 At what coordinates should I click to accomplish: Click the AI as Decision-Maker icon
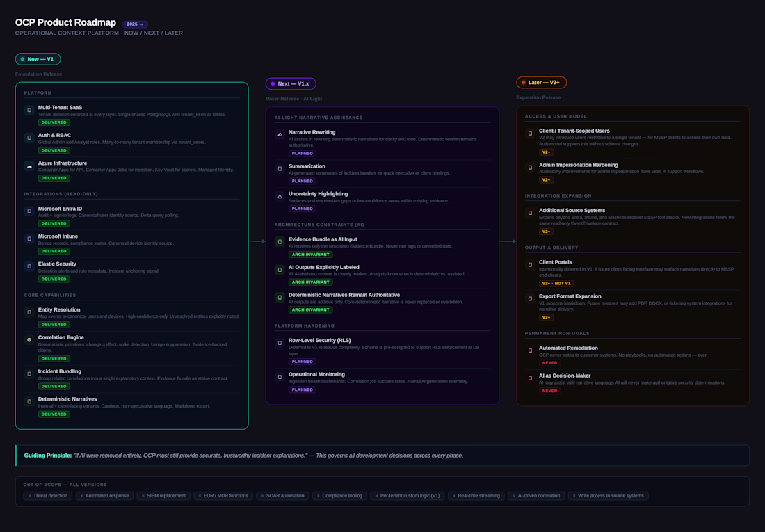tap(531, 378)
